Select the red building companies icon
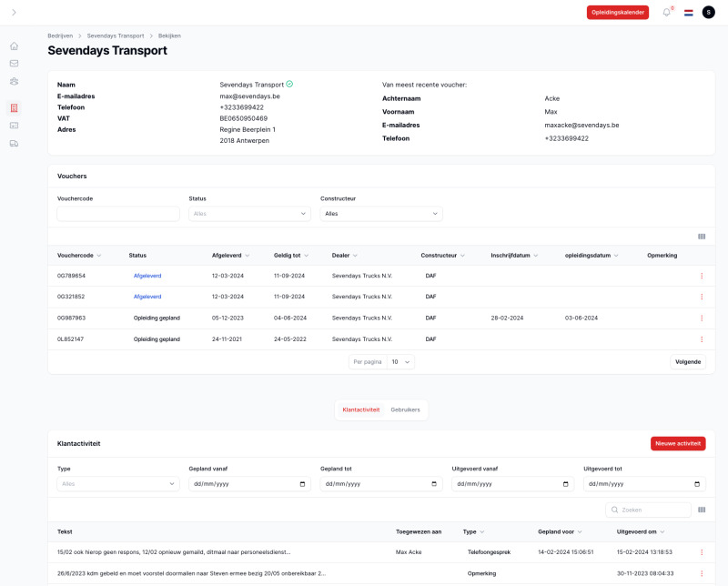 (14, 108)
